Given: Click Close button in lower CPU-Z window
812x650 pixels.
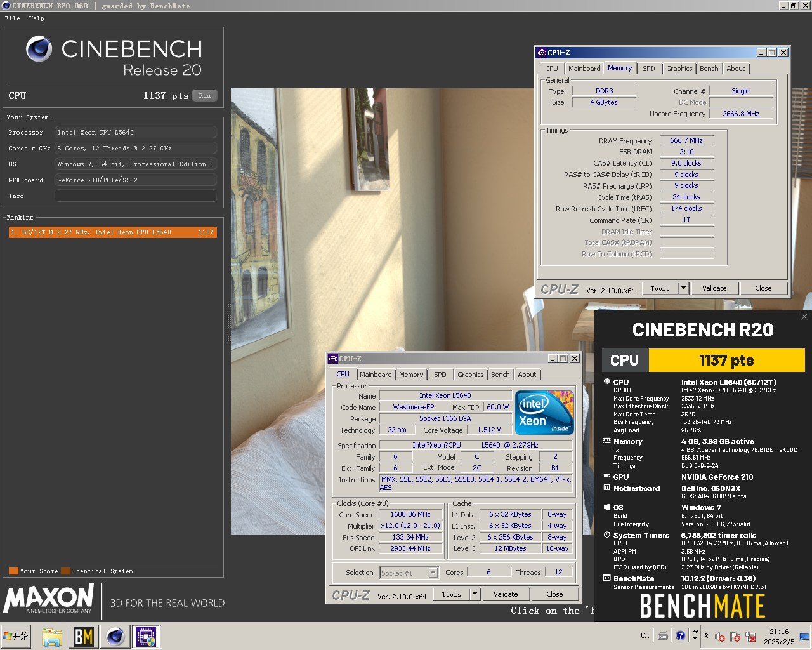Looking at the screenshot, I should coord(554,594).
